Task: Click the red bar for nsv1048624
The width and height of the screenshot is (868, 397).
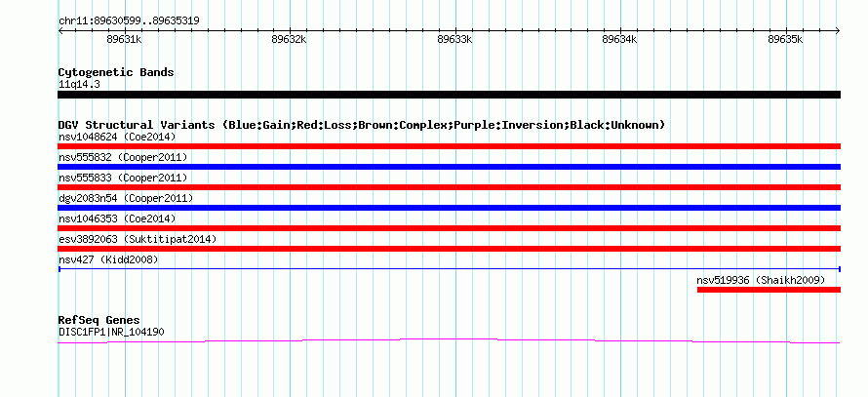Action: point(449,146)
